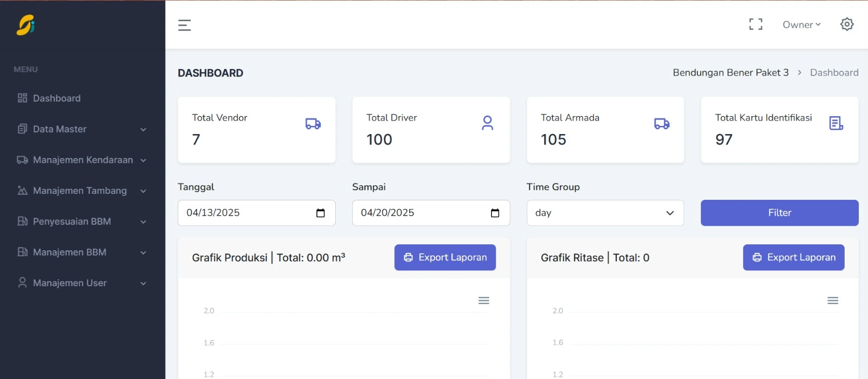
Task: Expand the Manajemen Kendaraan submenu
Action: pyautogui.click(x=81, y=160)
